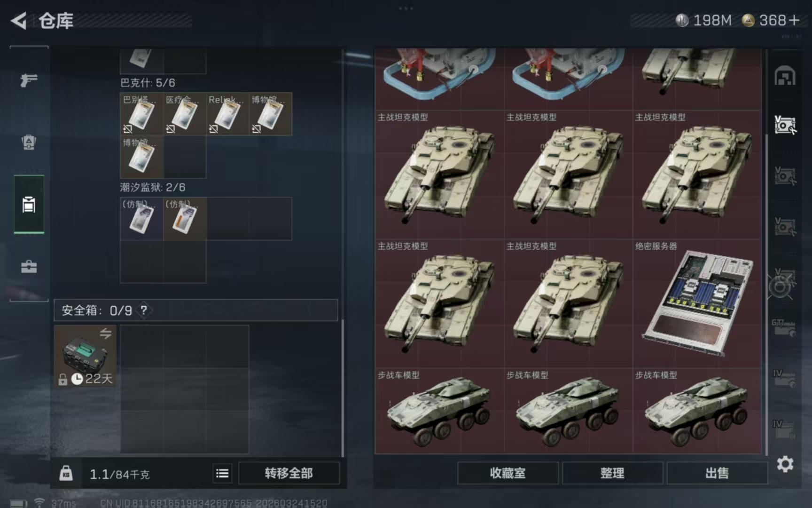
Task: Open the briefcase sidebar category
Action: tap(29, 267)
